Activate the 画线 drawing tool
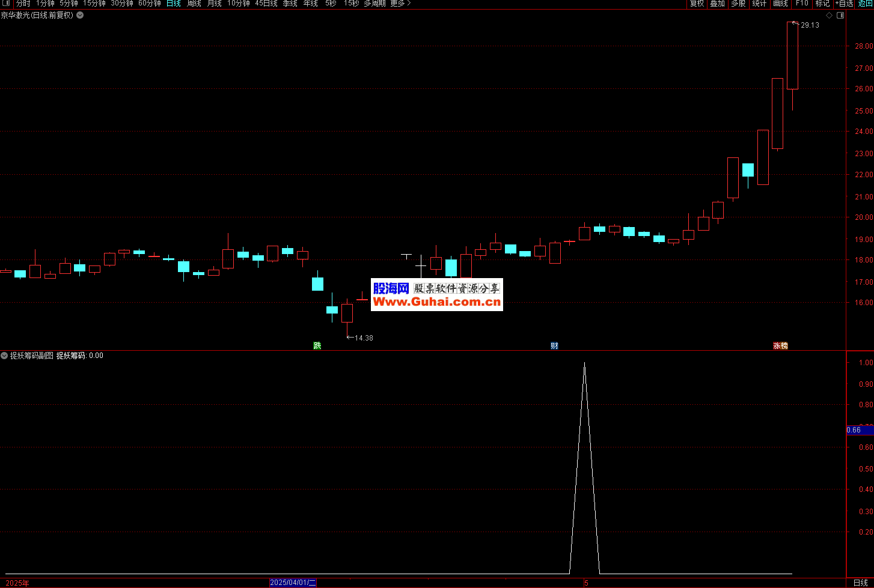Screen dimensions: 874x588 780,4
